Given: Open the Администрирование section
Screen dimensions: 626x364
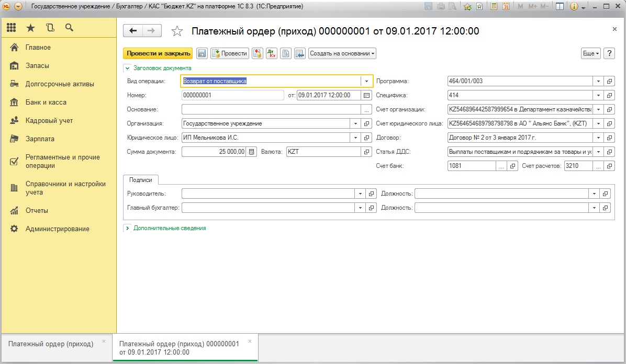Looking at the screenshot, I should (58, 229).
